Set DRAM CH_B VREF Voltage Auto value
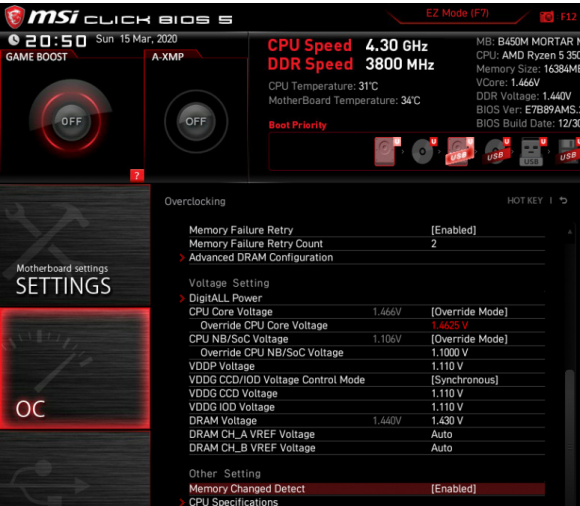The image size is (580, 506). click(x=441, y=448)
